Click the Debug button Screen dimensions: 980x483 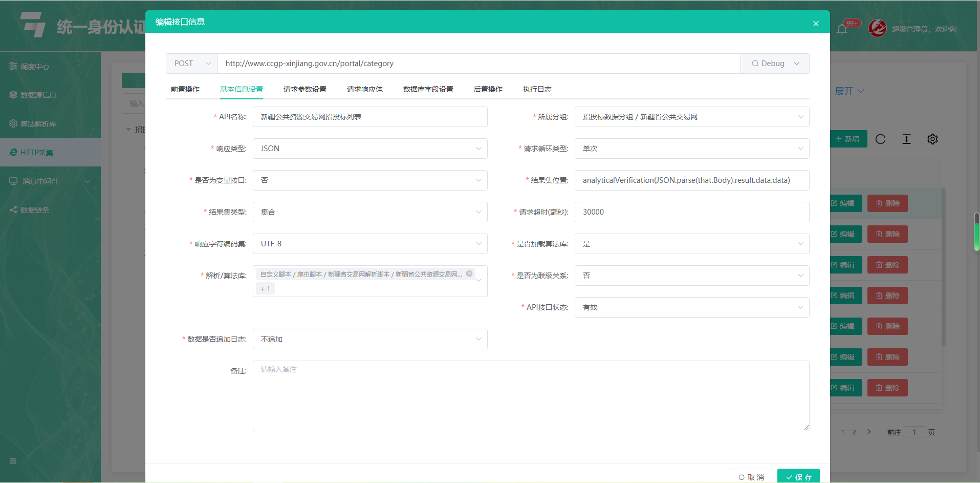(x=767, y=64)
